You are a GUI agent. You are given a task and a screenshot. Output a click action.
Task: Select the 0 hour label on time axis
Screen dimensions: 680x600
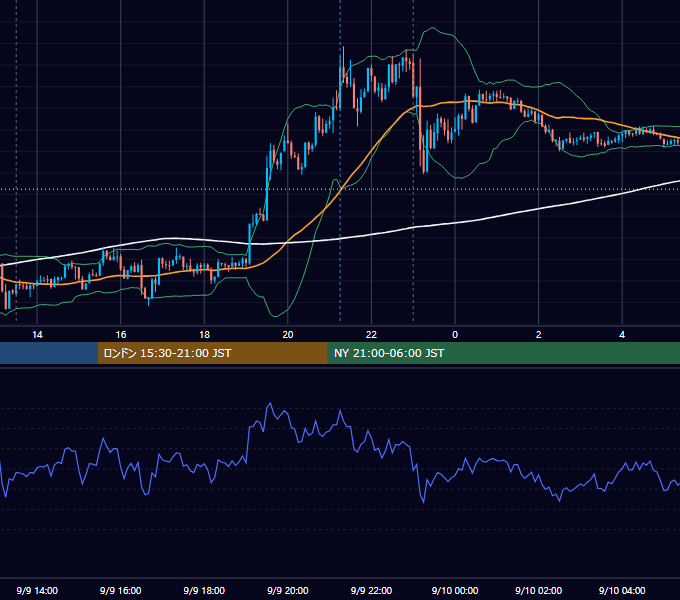pyautogui.click(x=455, y=335)
